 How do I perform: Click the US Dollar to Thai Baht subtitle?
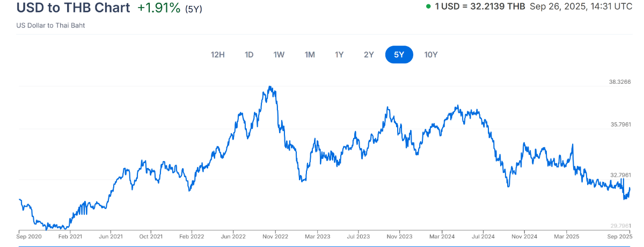coord(50,25)
